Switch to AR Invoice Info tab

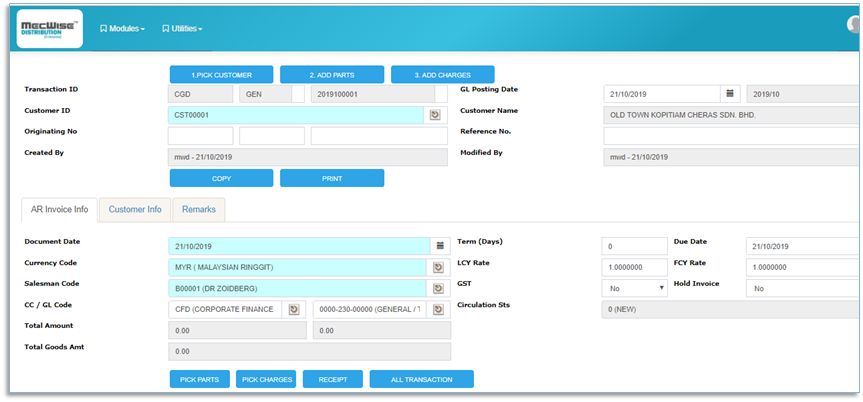59,210
